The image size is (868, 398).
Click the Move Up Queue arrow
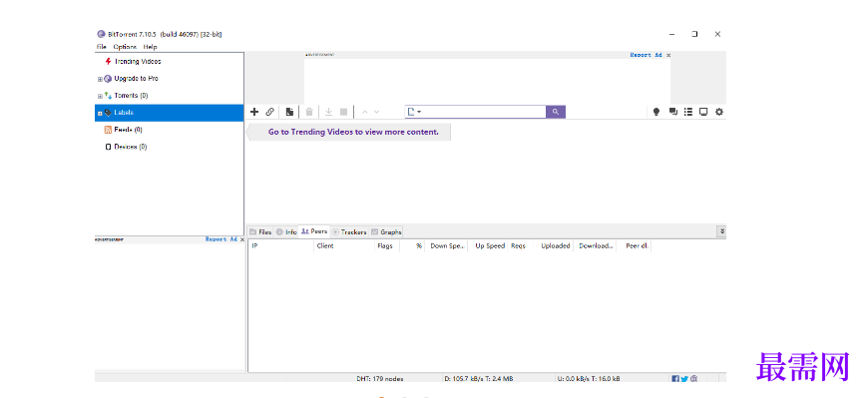pyautogui.click(x=364, y=112)
